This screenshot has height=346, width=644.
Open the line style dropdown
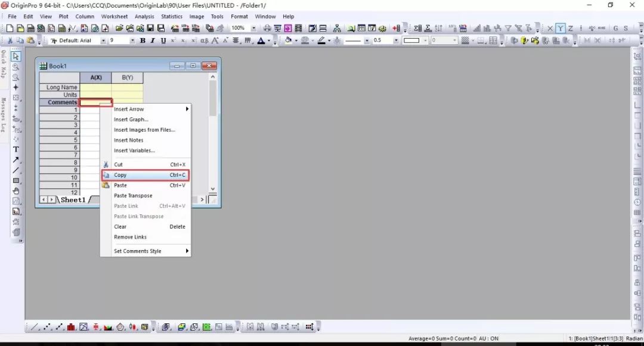coord(367,40)
